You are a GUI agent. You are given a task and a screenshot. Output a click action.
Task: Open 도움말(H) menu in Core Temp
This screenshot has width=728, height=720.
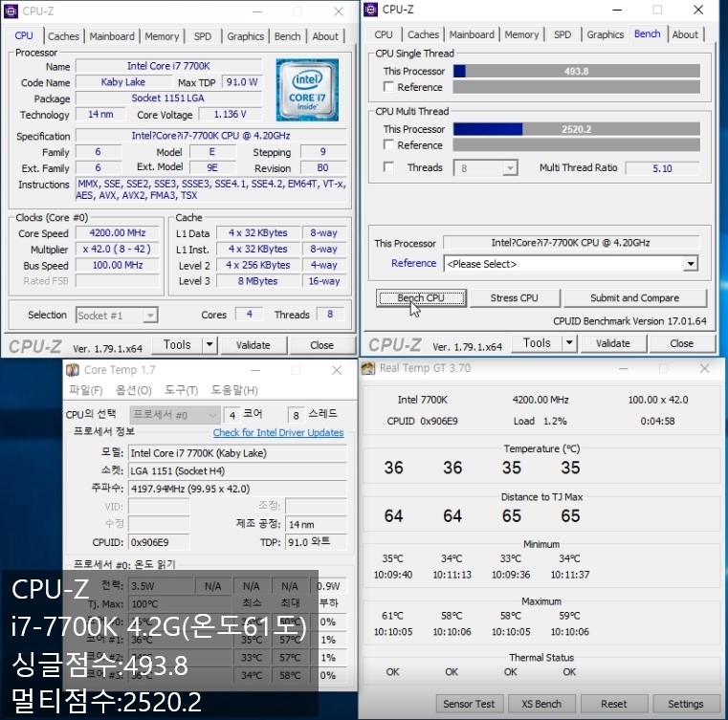pyautogui.click(x=234, y=390)
